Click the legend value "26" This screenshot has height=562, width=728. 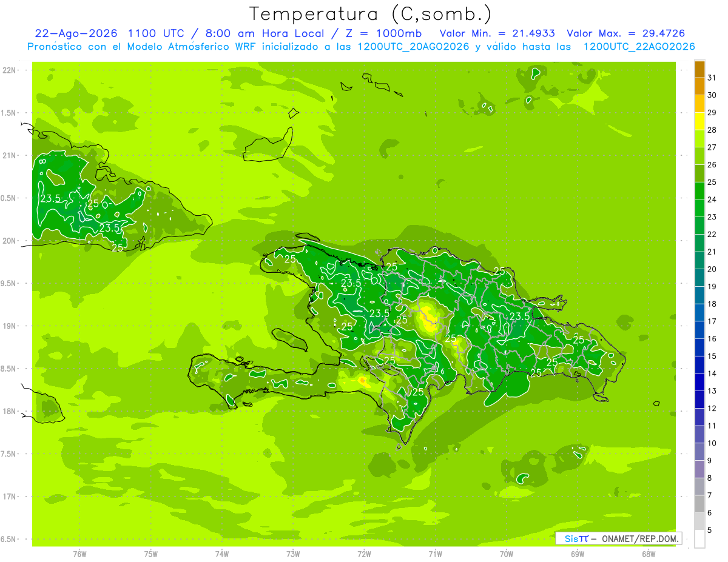click(x=712, y=165)
